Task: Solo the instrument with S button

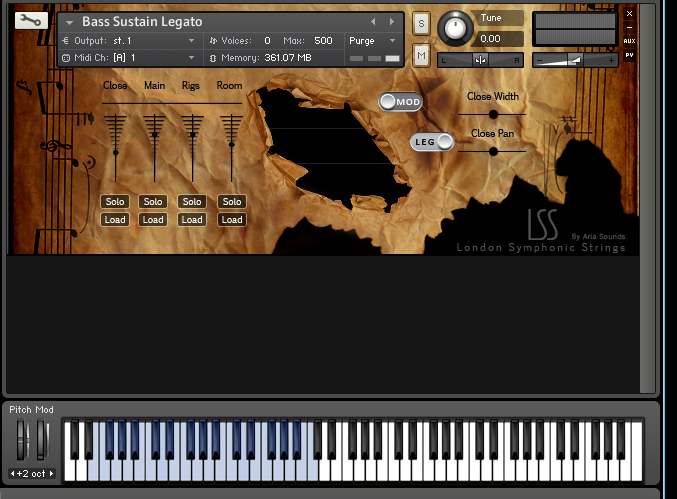Action: [421, 24]
